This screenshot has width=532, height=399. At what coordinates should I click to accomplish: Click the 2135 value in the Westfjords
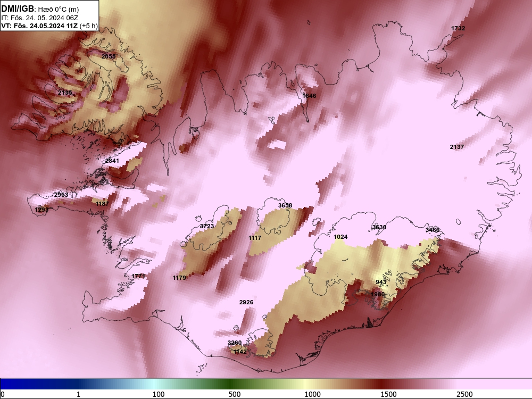click(65, 93)
